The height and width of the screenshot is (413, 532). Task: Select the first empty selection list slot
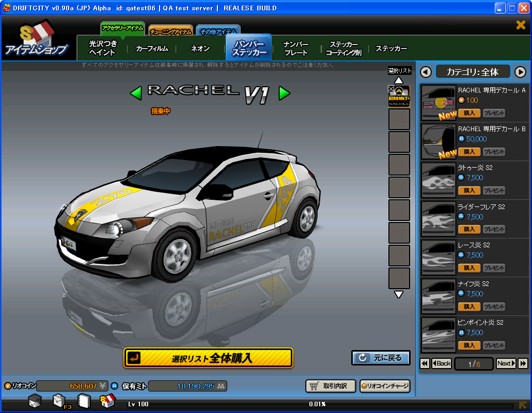pyautogui.click(x=399, y=119)
